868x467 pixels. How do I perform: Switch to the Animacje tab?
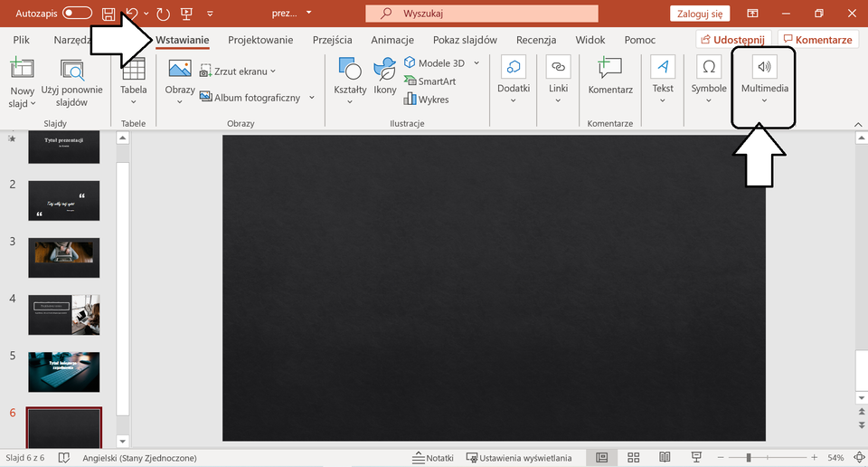(392, 40)
